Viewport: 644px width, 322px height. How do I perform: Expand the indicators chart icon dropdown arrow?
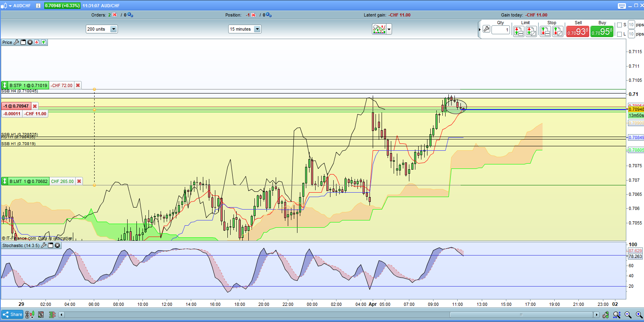(389, 29)
